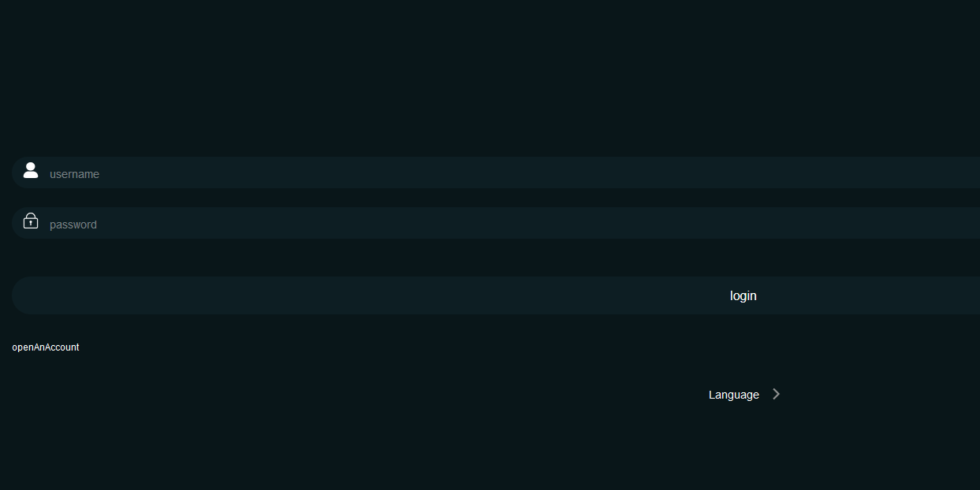
Task: Choose a different Language
Action: [x=744, y=395]
